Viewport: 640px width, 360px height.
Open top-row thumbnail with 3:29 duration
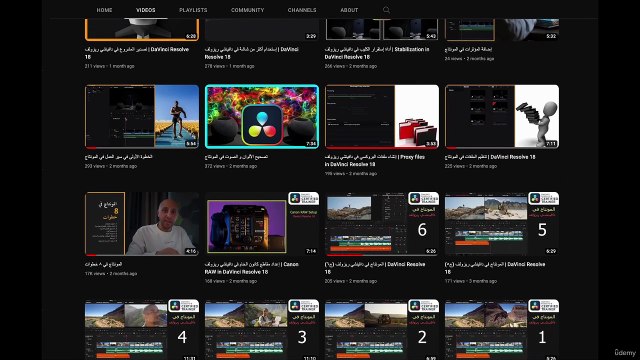point(262,29)
